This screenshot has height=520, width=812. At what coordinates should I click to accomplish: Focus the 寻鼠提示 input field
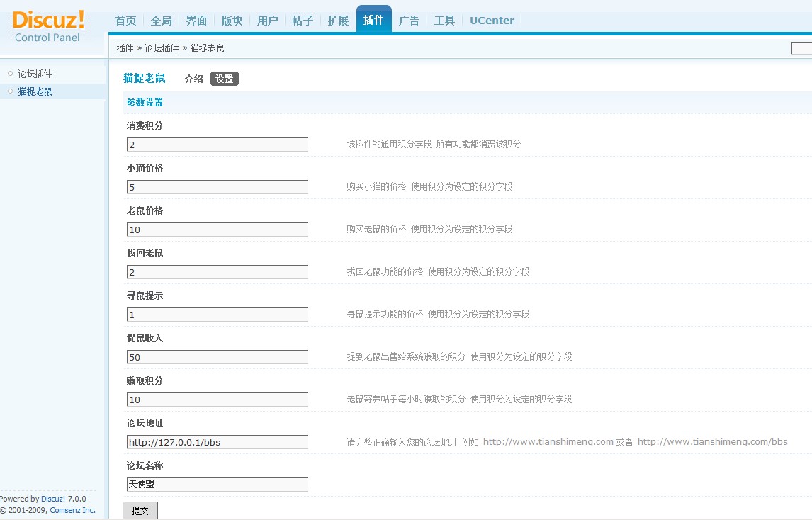pos(217,315)
